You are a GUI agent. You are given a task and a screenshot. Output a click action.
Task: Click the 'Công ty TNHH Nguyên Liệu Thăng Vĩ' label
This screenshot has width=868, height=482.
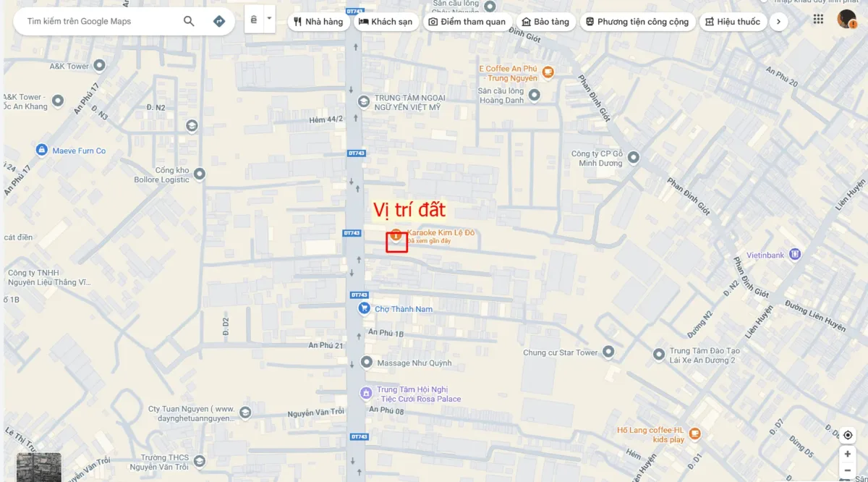pos(49,277)
